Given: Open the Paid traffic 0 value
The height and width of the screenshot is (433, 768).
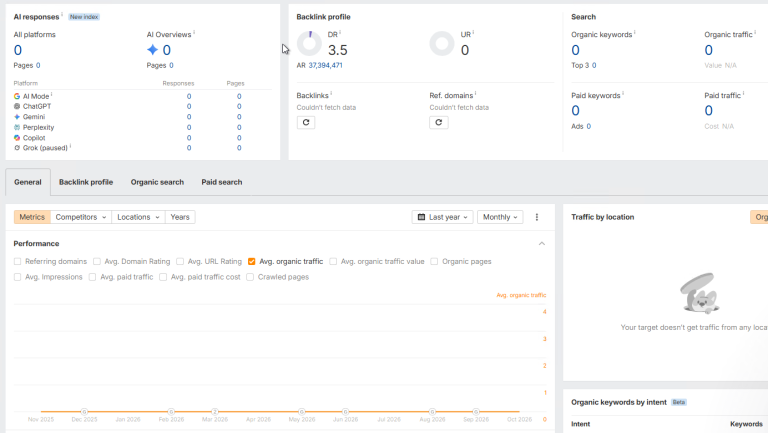Looking at the screenshot, I should tap(709, 111).
